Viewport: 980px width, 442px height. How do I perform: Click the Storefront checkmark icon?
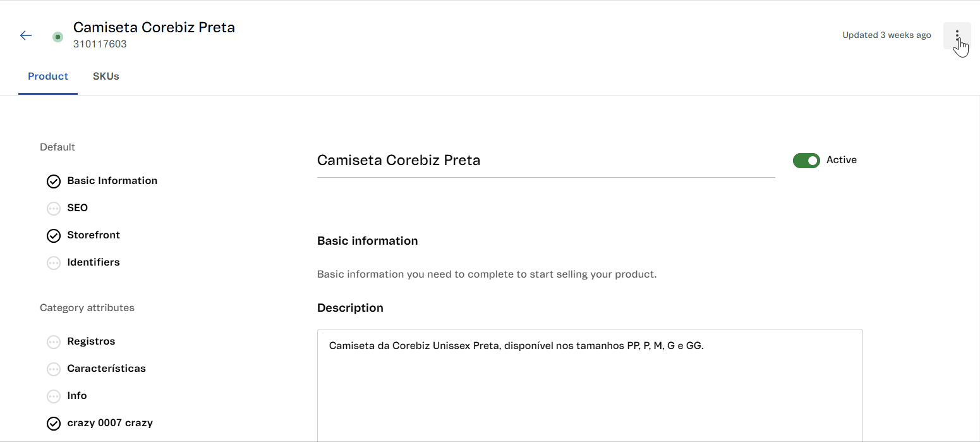(x=54, y=236)
